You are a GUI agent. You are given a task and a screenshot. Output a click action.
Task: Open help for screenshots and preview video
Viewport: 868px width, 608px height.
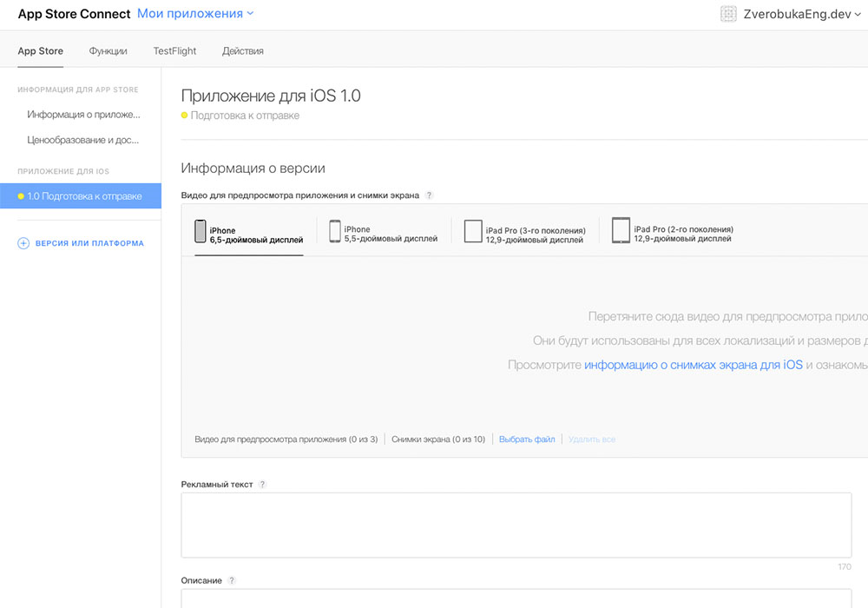429,195
